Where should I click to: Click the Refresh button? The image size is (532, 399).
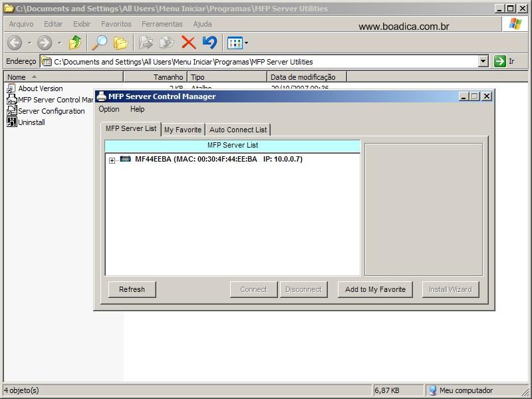point(132,289)
